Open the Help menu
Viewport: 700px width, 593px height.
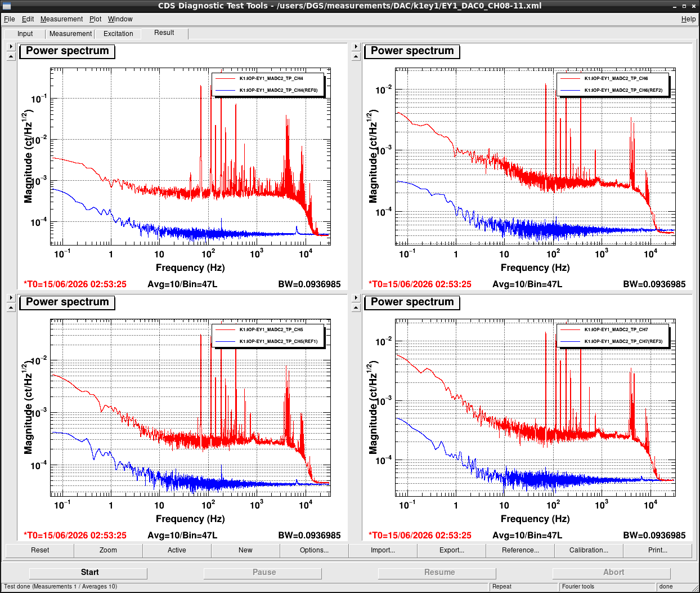[x=688, y=19]
